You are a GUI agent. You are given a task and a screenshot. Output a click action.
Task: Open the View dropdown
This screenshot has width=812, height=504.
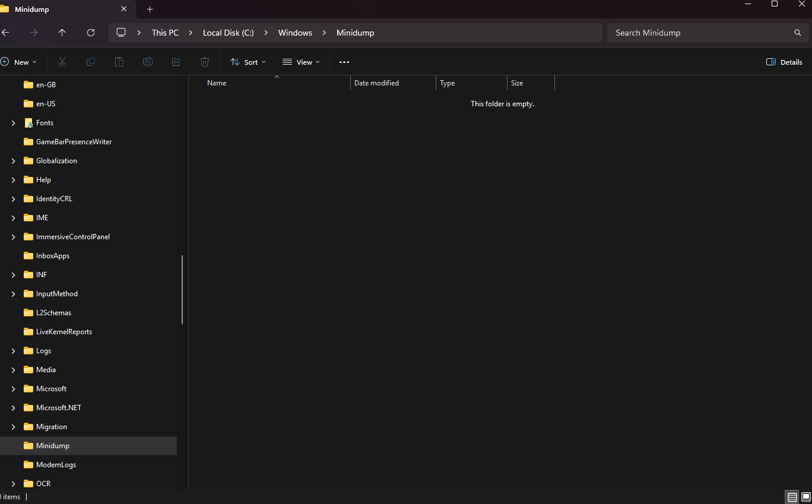click(x=301, y=62)
